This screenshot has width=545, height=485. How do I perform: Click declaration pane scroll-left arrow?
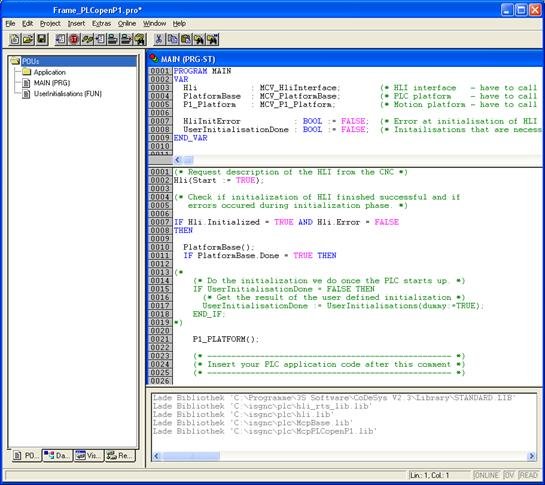[x=178, y=160]
